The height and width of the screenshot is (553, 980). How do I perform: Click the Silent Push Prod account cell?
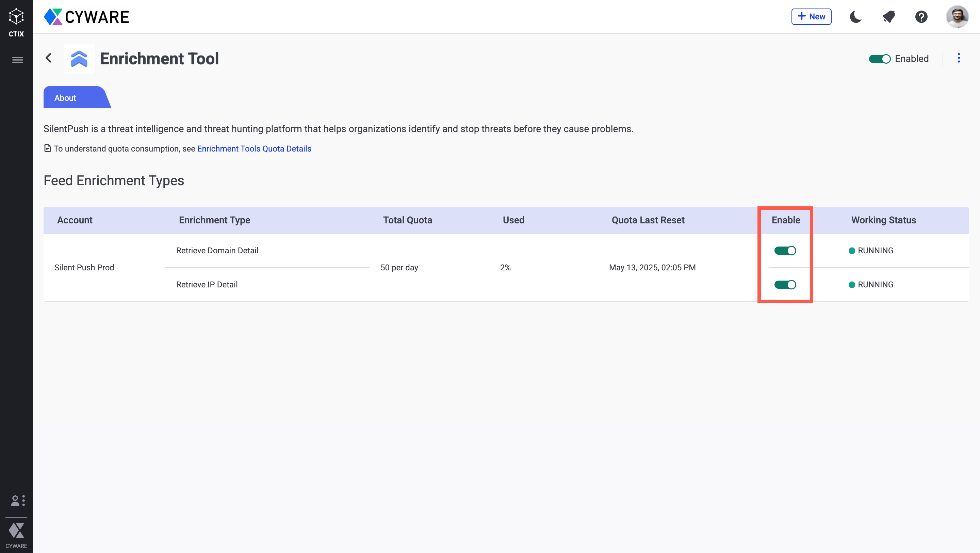tap(84, 268)
